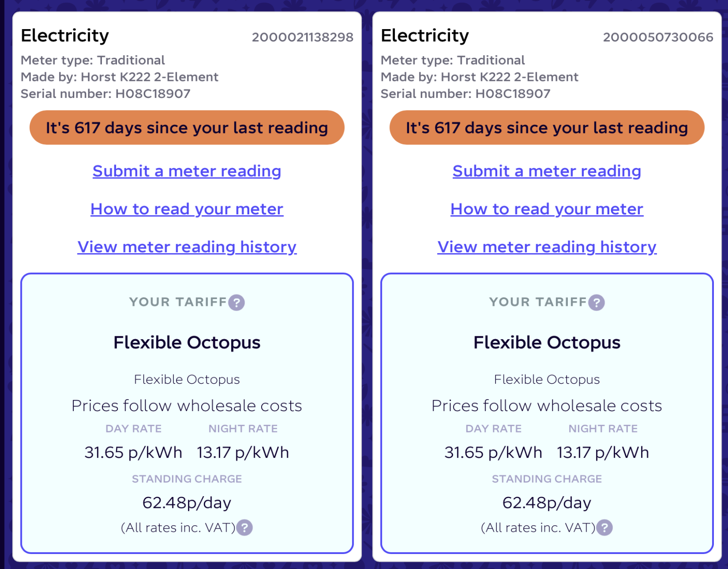The height and width of the screenshot is (569, 728).
Task: Open tariff help icon in right card
Action: pos(597,302)
